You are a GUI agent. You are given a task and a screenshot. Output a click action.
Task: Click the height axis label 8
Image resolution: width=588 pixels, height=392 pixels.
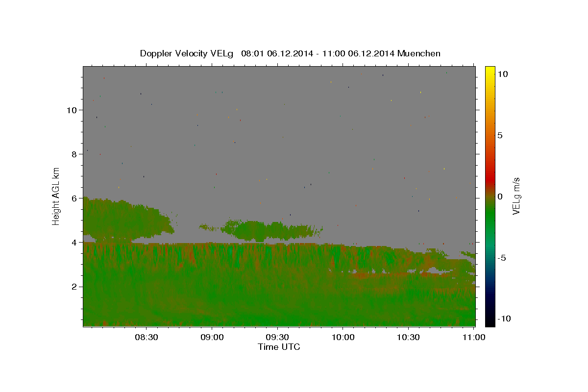74,154
